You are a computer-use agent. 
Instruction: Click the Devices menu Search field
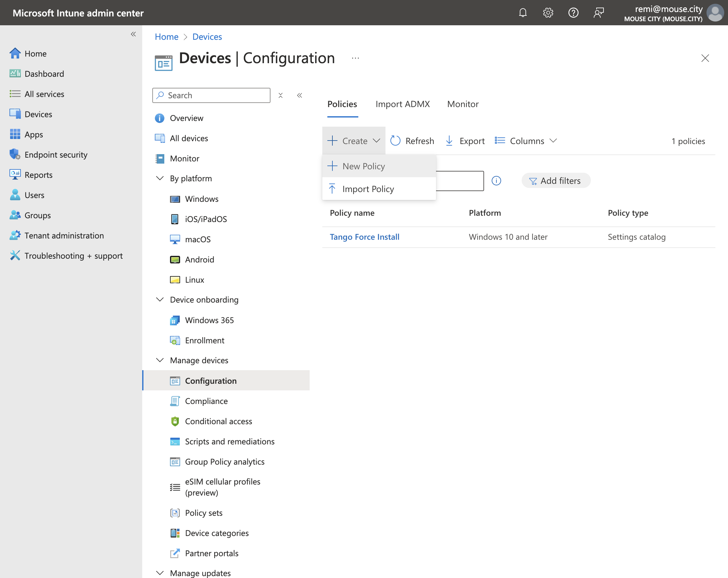coord(211,96)
